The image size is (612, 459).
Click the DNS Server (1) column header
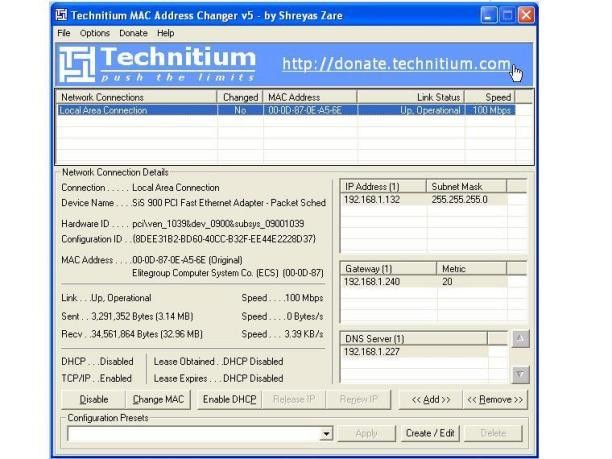pyautogui.click(x=414, y=338)
